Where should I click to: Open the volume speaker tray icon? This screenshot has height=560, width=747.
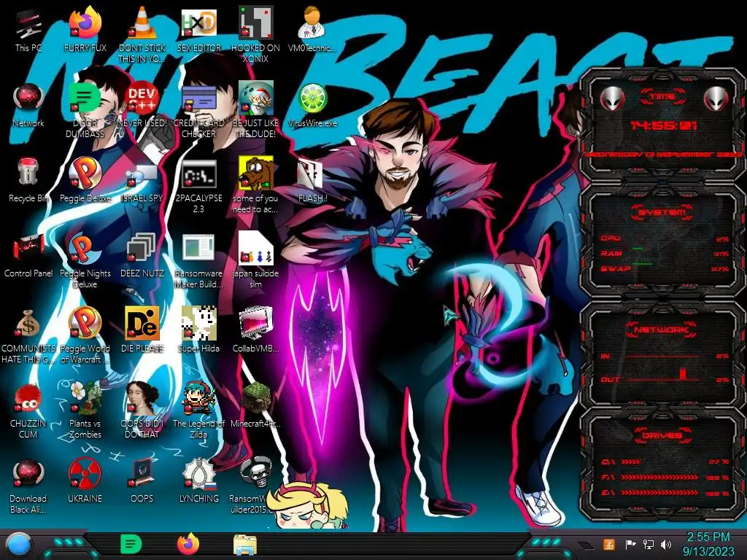[666, 544]
